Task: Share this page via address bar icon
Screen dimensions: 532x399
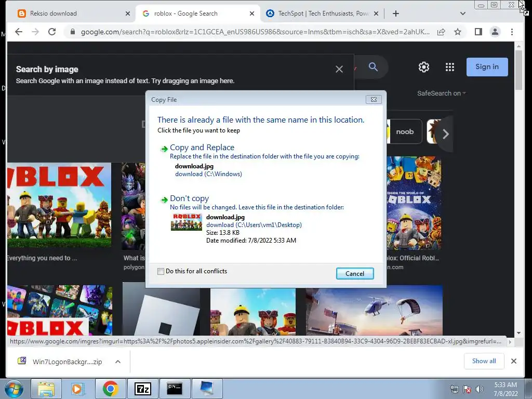Action: point(441,32)
